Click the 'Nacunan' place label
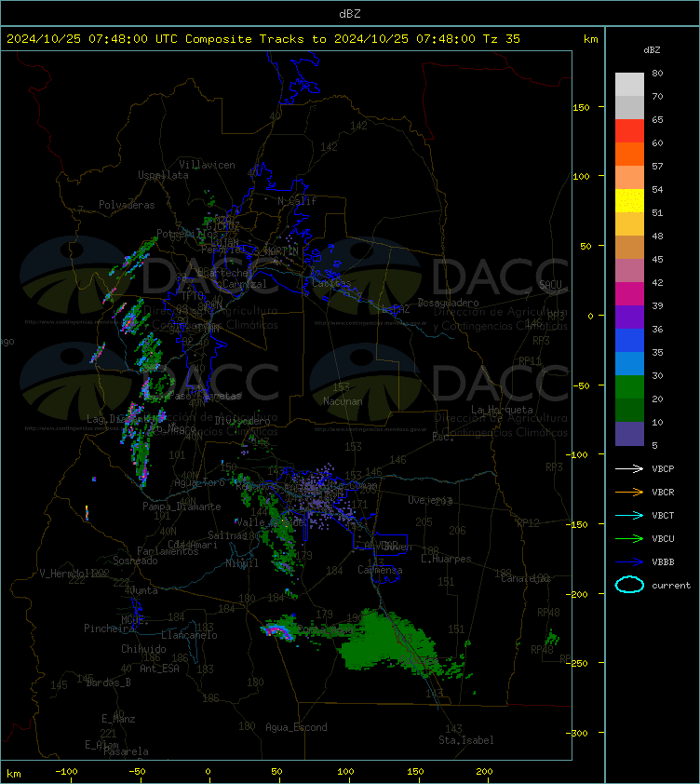700x784 pixels. [343, 401]
